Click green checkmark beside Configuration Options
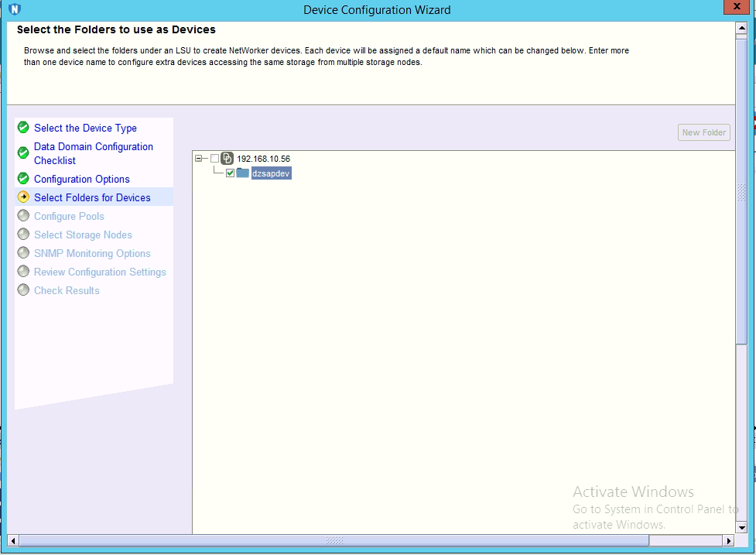This screenshot has height=555, width=756. pos(23,179)
